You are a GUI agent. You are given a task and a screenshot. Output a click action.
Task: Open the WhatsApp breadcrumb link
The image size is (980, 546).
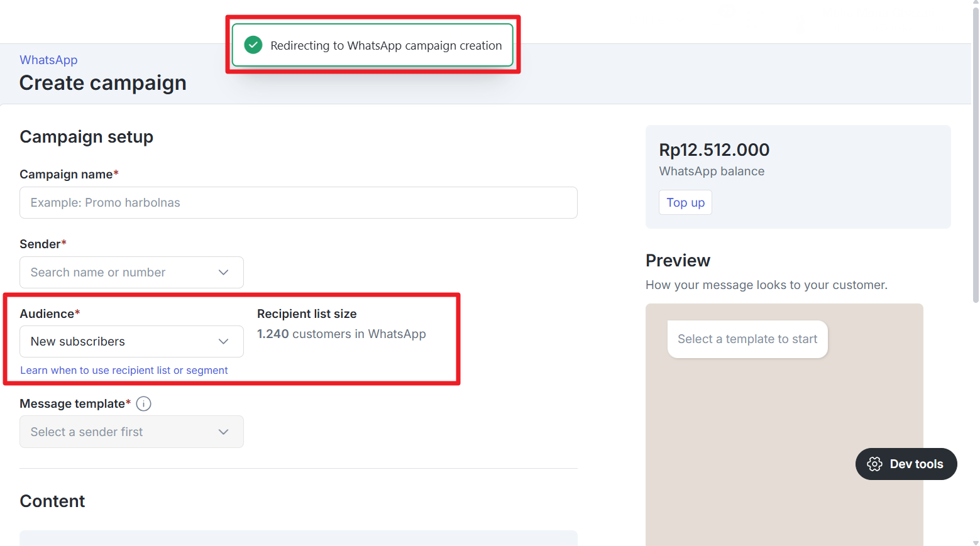tap(48, 60)
